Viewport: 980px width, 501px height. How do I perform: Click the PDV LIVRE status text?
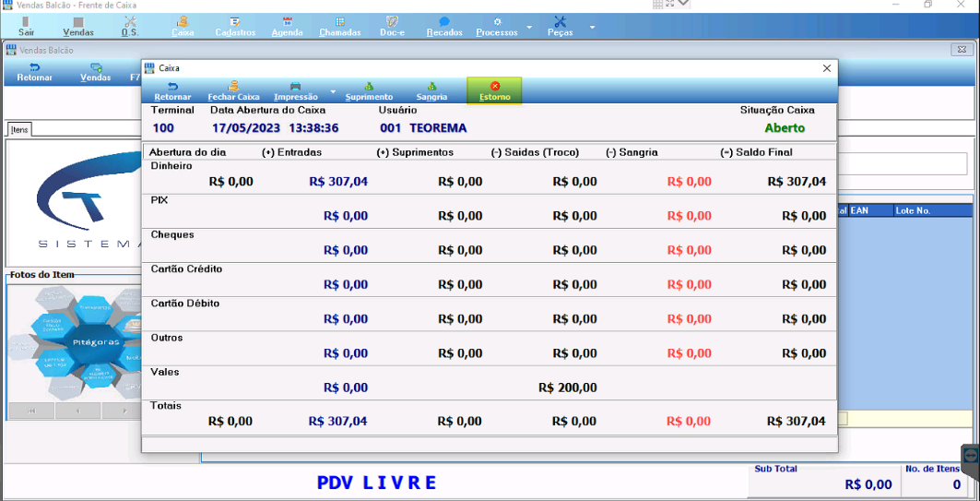click(377, 483)
